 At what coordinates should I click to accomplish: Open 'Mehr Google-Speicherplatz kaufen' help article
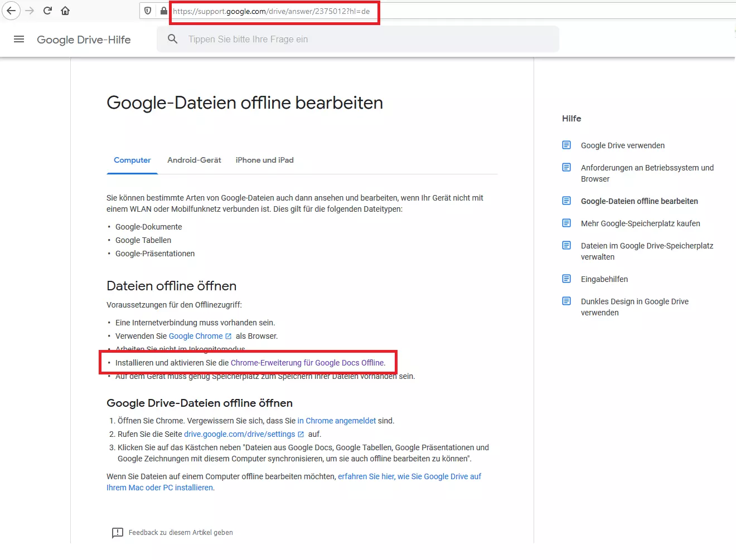640,223
